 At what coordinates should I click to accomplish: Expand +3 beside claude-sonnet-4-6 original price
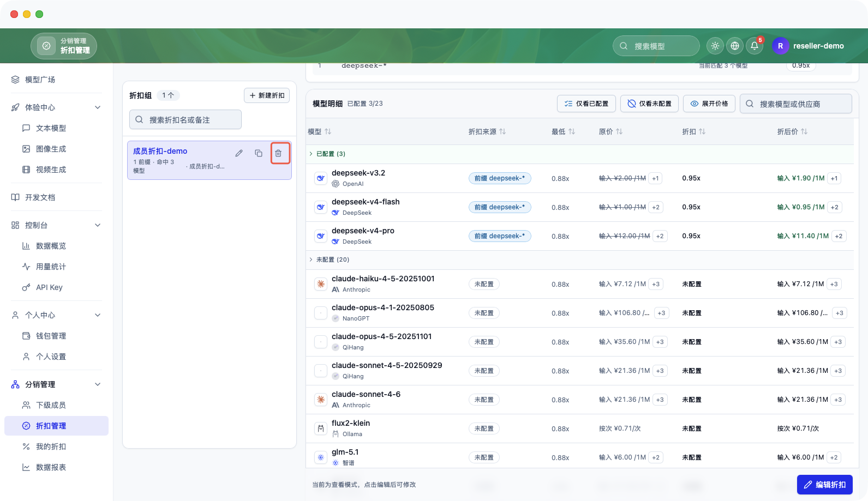tap(660, 400)
